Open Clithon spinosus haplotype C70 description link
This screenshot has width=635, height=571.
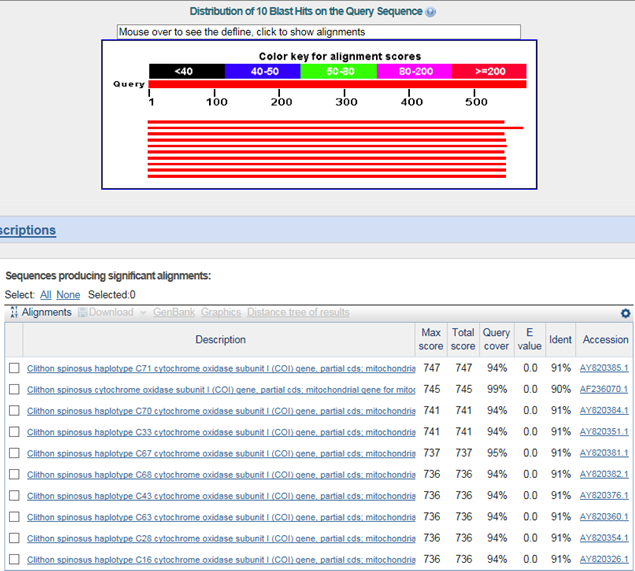click(221, 411)
